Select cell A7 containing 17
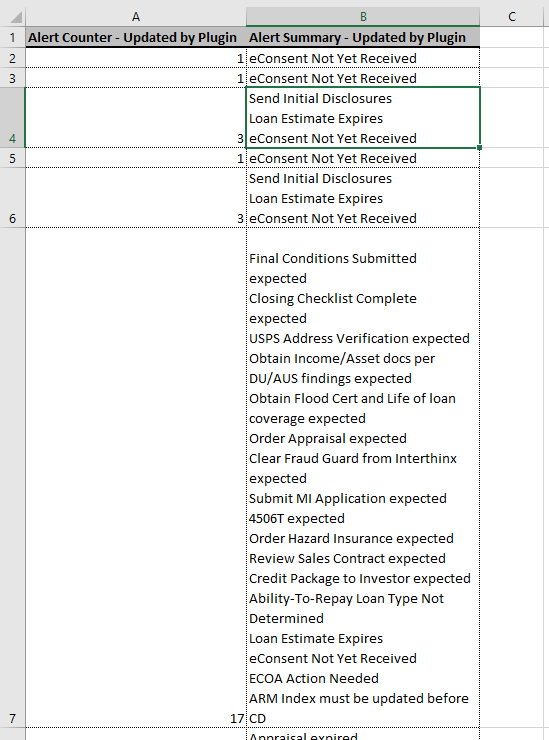The image size is (549, 740). coord(136,478)
